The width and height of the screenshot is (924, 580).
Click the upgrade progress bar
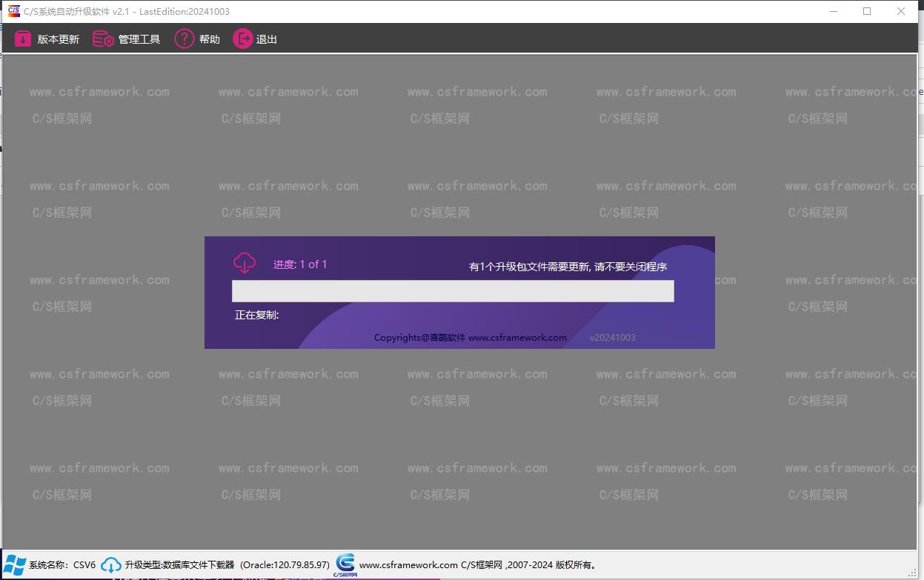point(453,291)
